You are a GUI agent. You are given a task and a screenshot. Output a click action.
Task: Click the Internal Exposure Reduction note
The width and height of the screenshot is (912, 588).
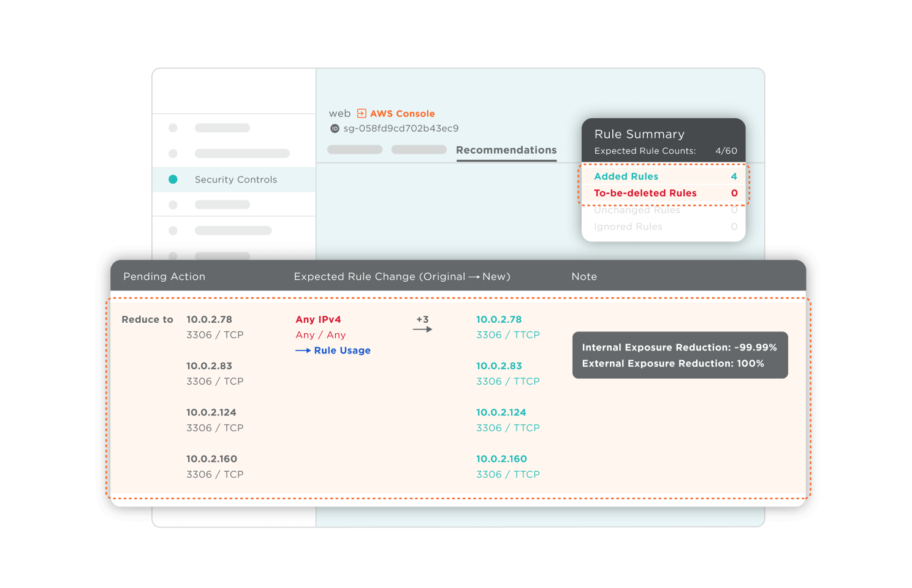[679, 347]
